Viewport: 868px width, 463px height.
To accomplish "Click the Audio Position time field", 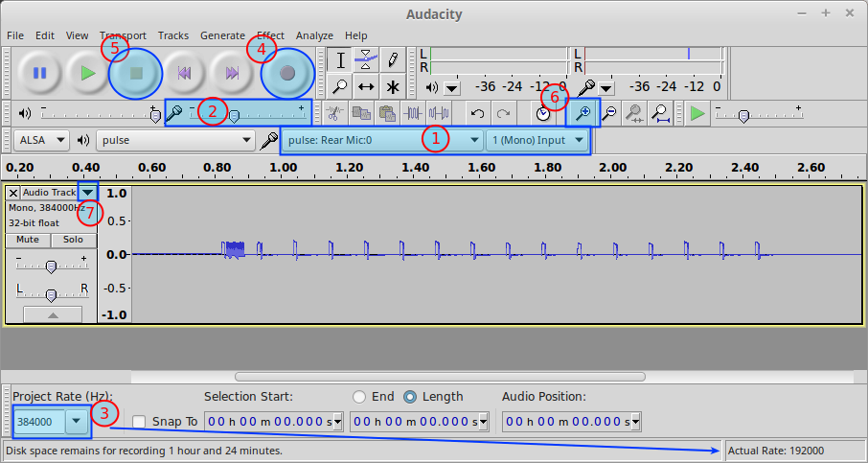I will click(x=566, y=422).
